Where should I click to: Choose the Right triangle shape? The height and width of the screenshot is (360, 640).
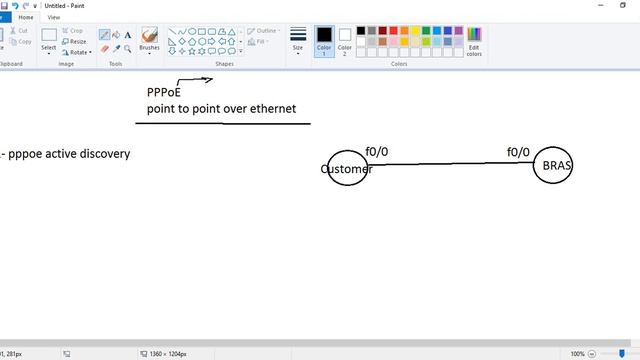pos(172,42)
